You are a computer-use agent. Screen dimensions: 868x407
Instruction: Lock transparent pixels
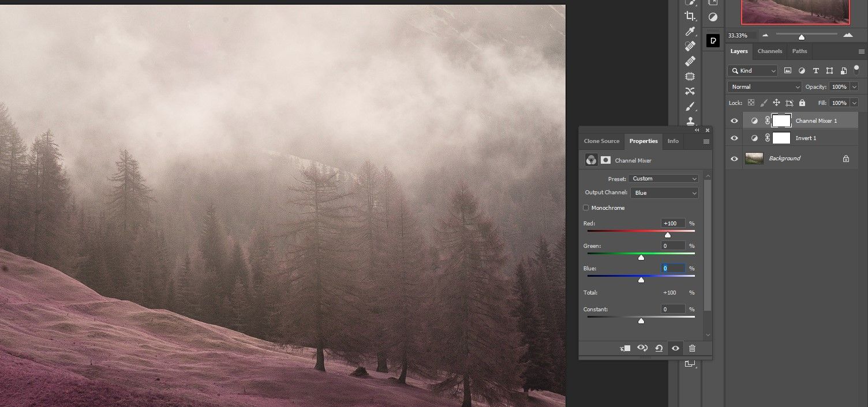pos(751,103)
